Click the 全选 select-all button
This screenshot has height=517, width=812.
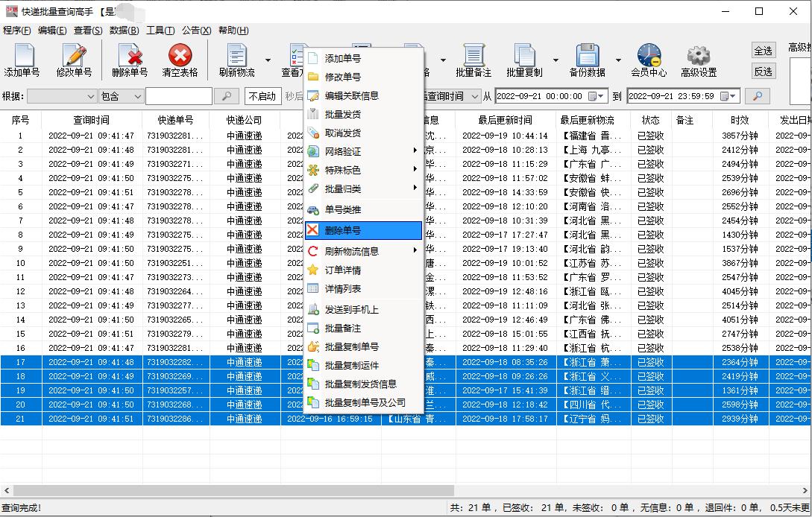click(763, 50)
